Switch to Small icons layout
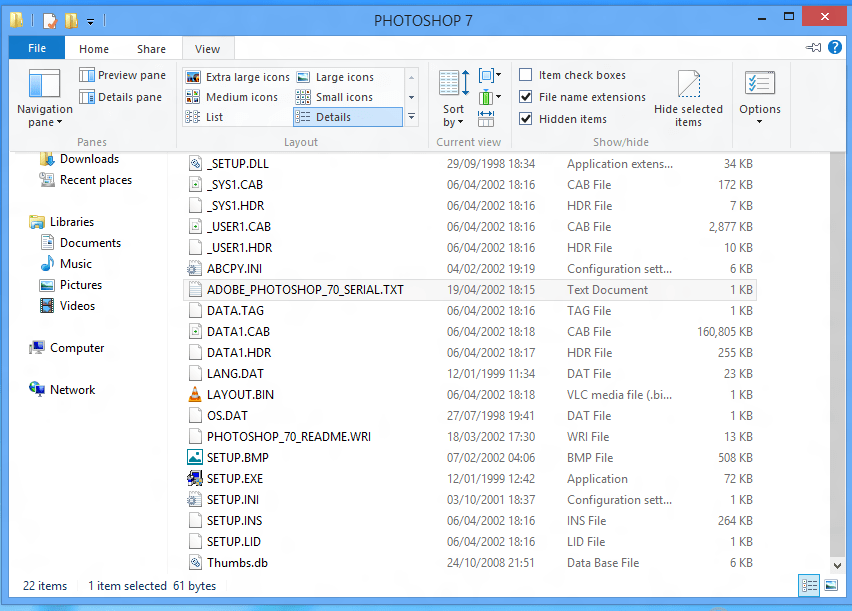 335,97
